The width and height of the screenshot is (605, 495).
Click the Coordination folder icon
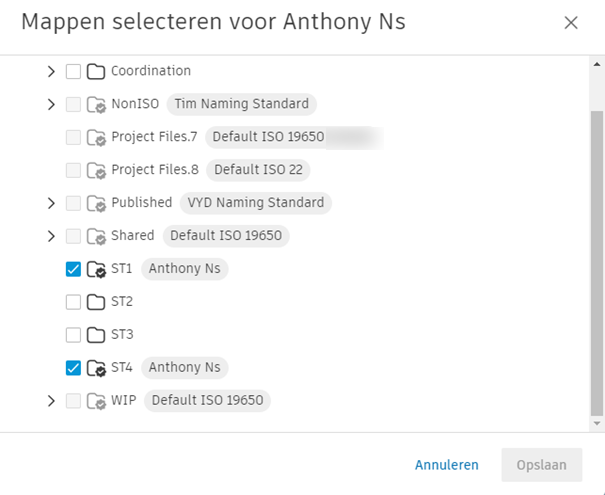(x=96, y=71)
